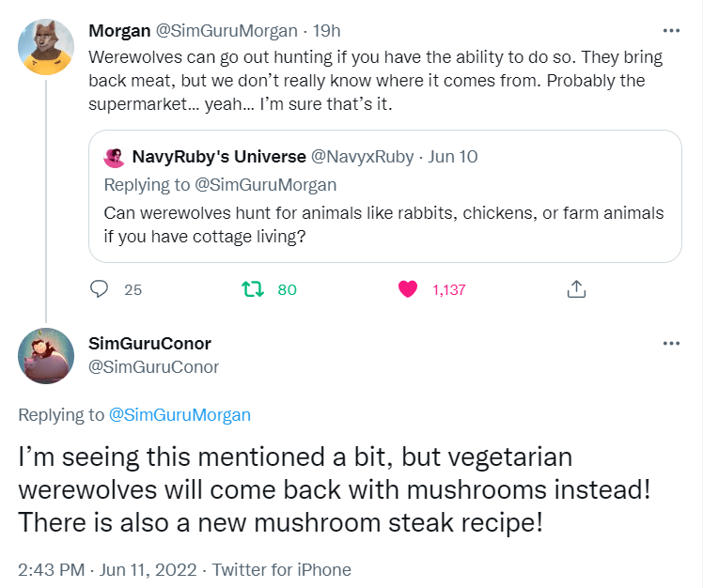The image size is (703, 588).
Task: Click the SimGuruConor display name
Action: [148, 343]
